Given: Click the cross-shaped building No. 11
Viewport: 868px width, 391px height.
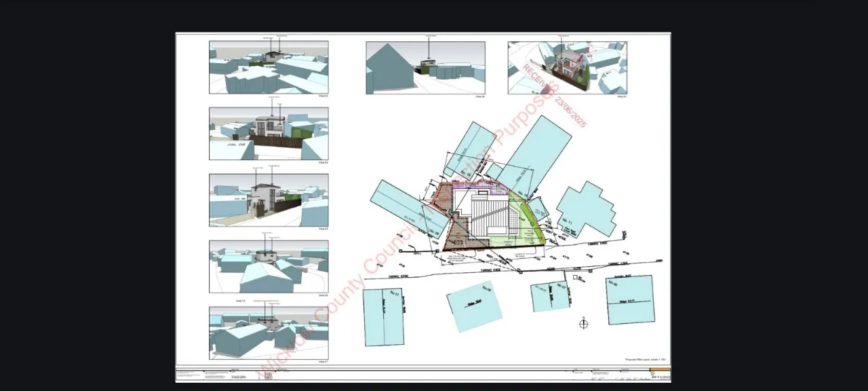Looking at the screenshot, I should (x=586, y=208).
